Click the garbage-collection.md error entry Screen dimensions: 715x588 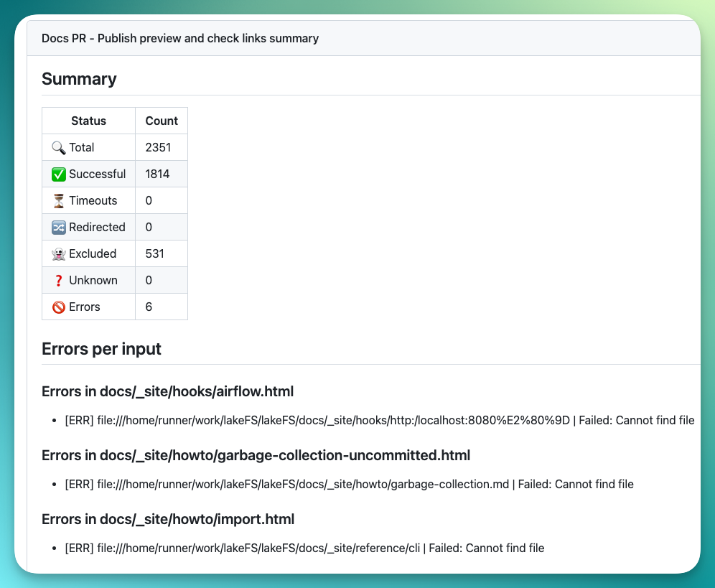(349, 484)
